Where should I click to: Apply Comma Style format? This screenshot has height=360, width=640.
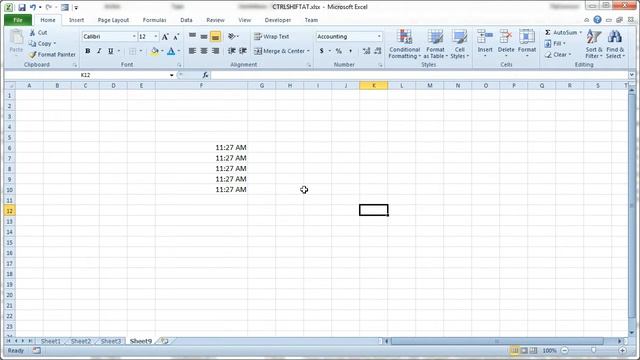350,51
